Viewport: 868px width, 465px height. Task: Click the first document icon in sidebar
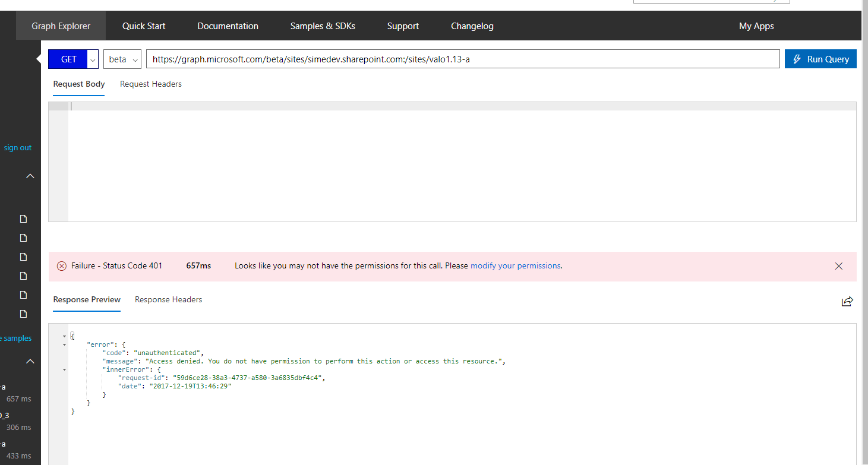coord(24,219)
